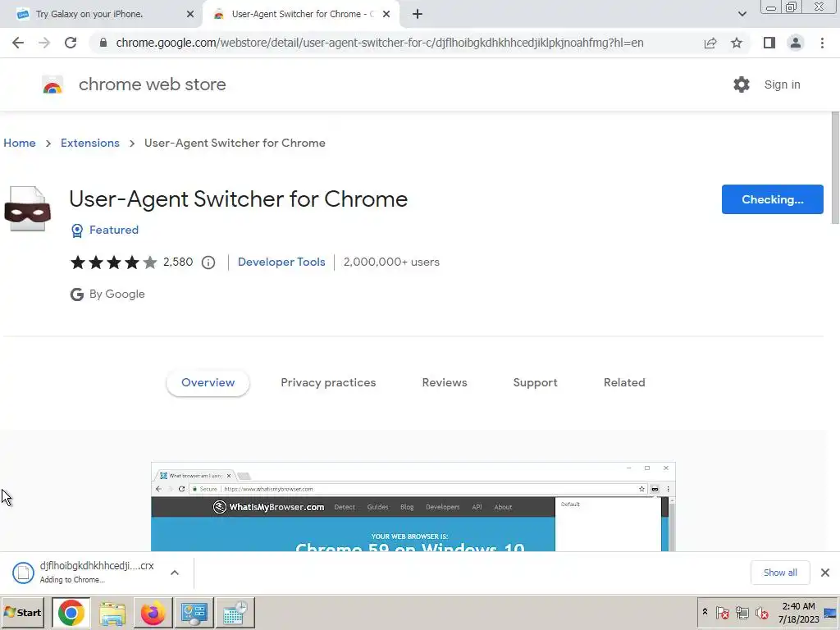Click the masked extension icon
Image resolution: width=840 pixels, height=630 pixels.
(27, 209)
